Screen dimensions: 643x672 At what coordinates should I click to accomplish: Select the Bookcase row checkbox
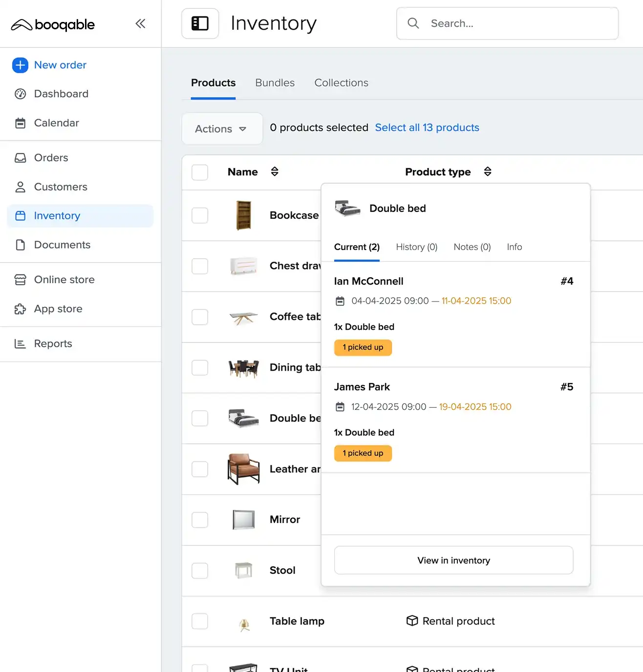[x=200, y=215]
